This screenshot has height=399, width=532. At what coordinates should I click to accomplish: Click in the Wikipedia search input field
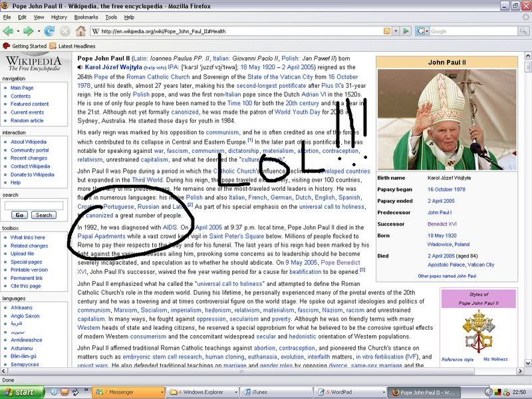click(x=34, y=205)
